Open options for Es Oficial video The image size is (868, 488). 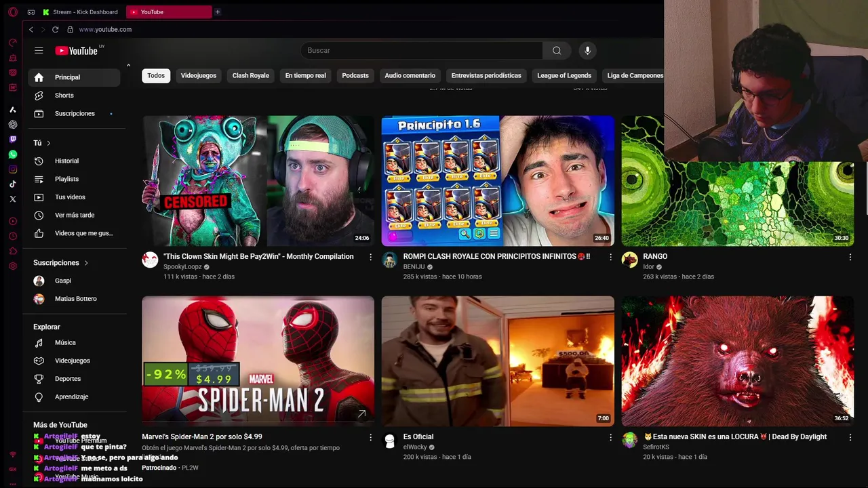610,437
